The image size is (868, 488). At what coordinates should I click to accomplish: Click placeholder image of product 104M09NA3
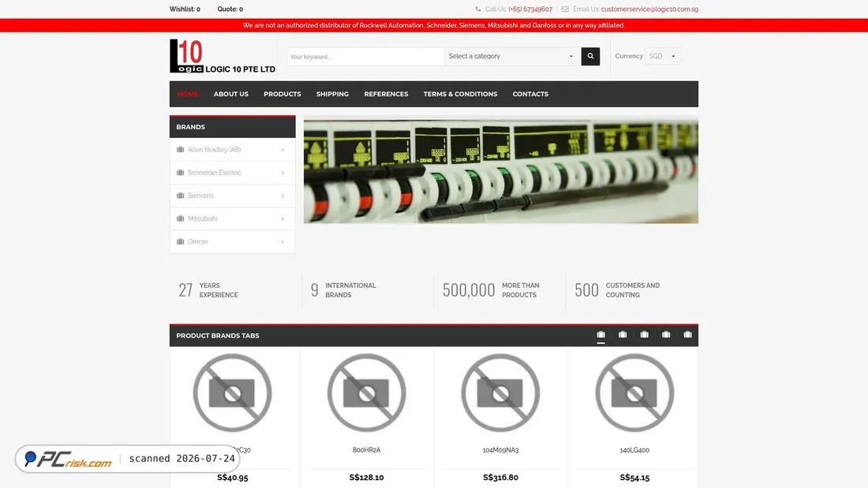500,393
